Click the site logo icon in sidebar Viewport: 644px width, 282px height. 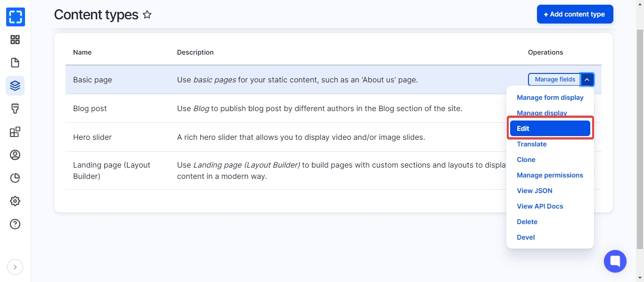15,17
